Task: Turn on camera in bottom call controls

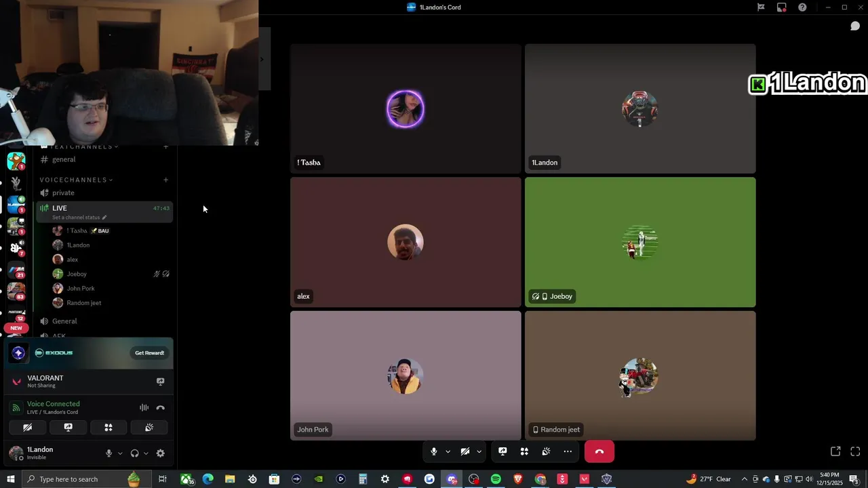Action: tap(465, 451)
